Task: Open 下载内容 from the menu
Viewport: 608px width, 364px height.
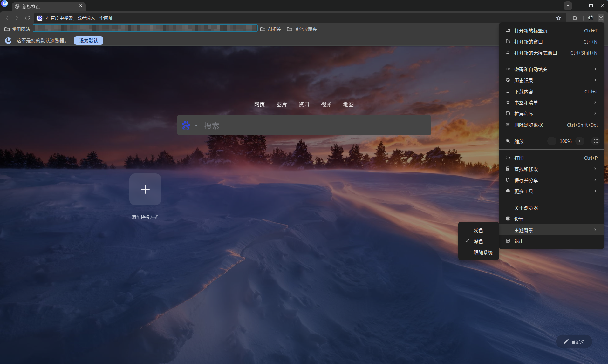Action: (x=551, y=91)
